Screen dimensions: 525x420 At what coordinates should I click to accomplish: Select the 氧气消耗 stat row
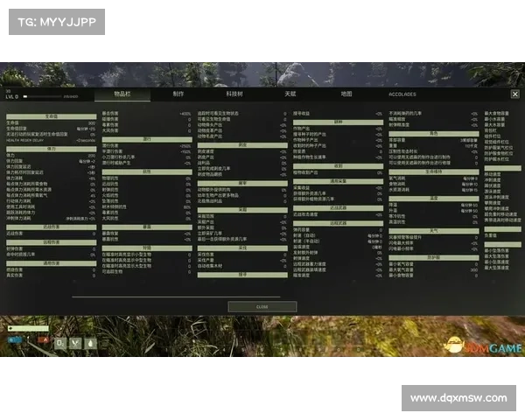point(434,178)
